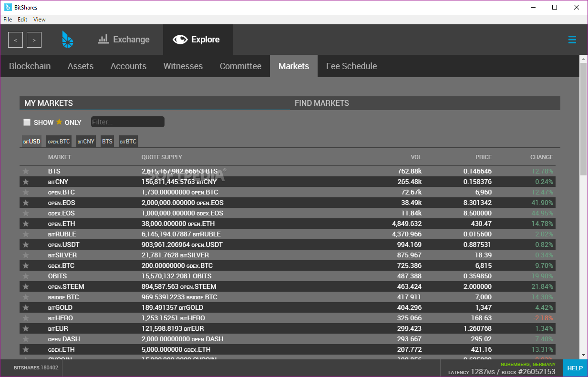Select the OPEN.BTC base market button
Screen dimensions: 588x377
pyautogui.click(x=59, y=142)
